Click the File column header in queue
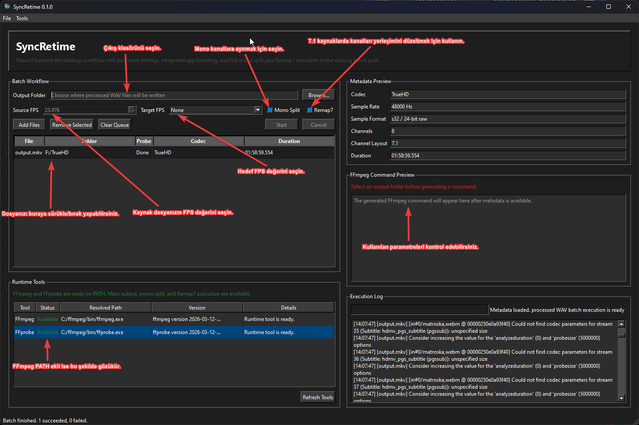Image resolution: width=639 pixels, height=425 pixels. pos(29,141)
